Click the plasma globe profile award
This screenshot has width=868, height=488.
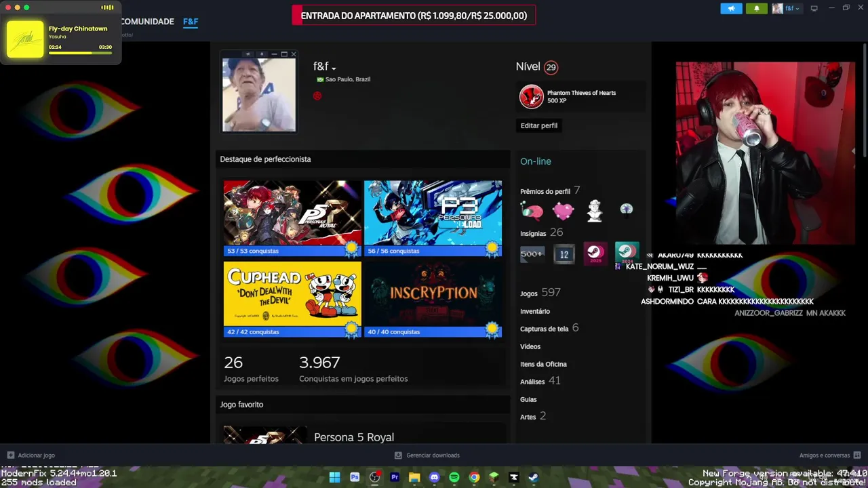[x=626, y=209]
